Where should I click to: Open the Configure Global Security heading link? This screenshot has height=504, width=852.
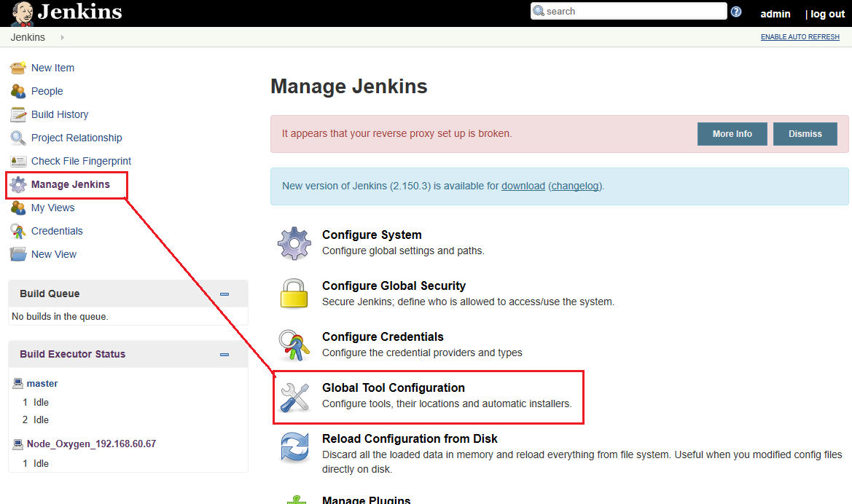click(394, 286)
